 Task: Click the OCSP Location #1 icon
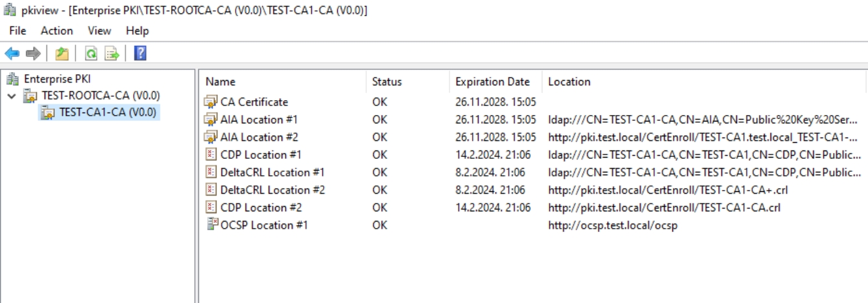coord(211,225)
